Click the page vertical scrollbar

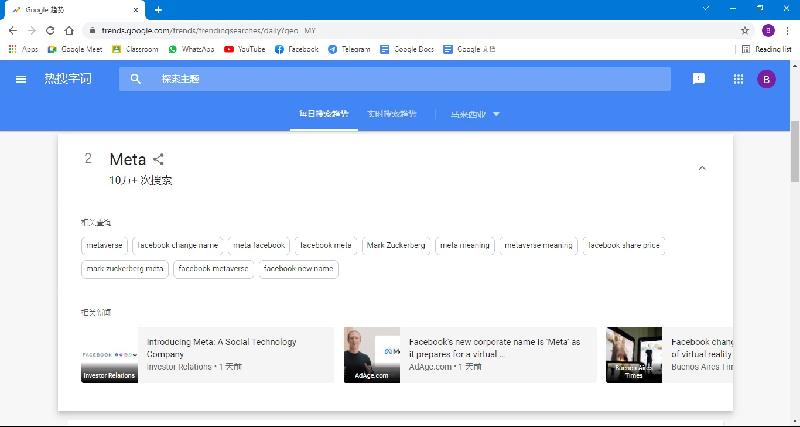click(795, 152)
